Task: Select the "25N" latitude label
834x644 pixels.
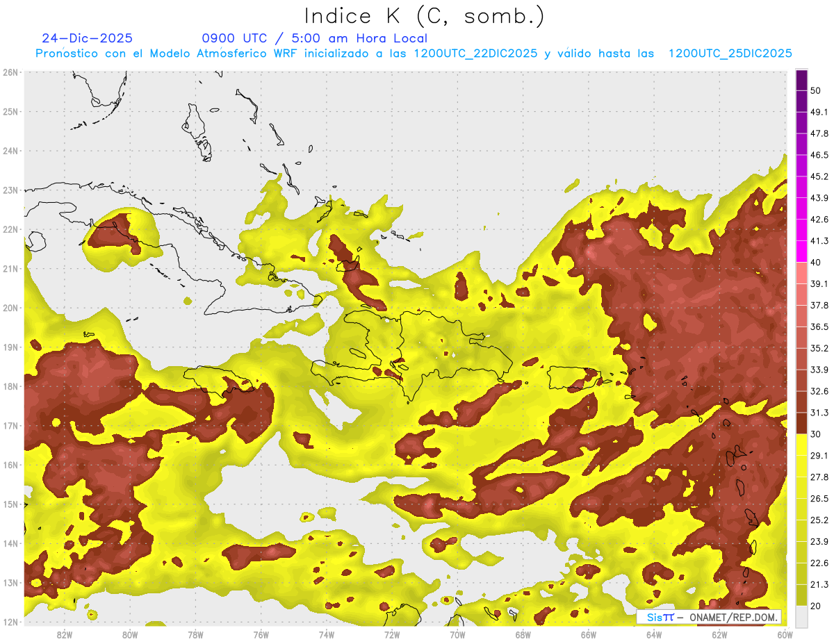Action: click(x=10, y=111)
